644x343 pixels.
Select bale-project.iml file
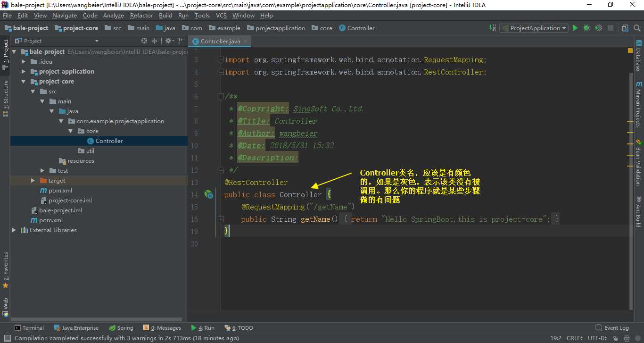click(x=56, y=210)
